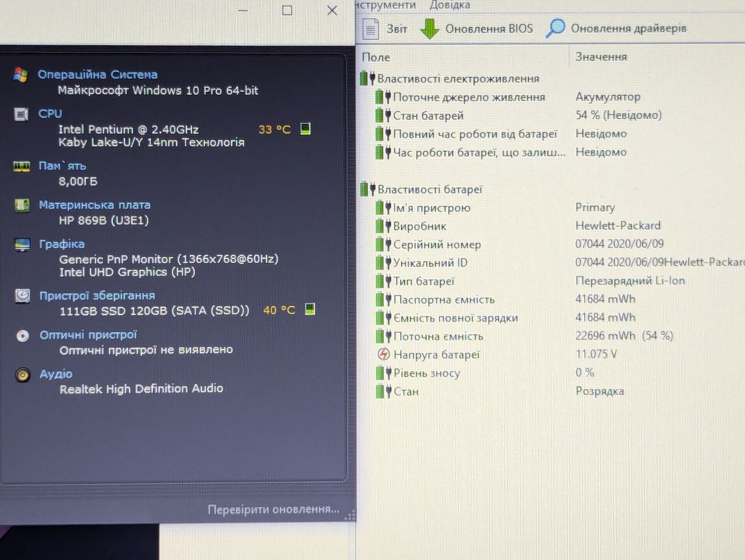Click the battery icon beside Рівень зносу
Viewport: 745px width, 560px height.
[384, 373]
